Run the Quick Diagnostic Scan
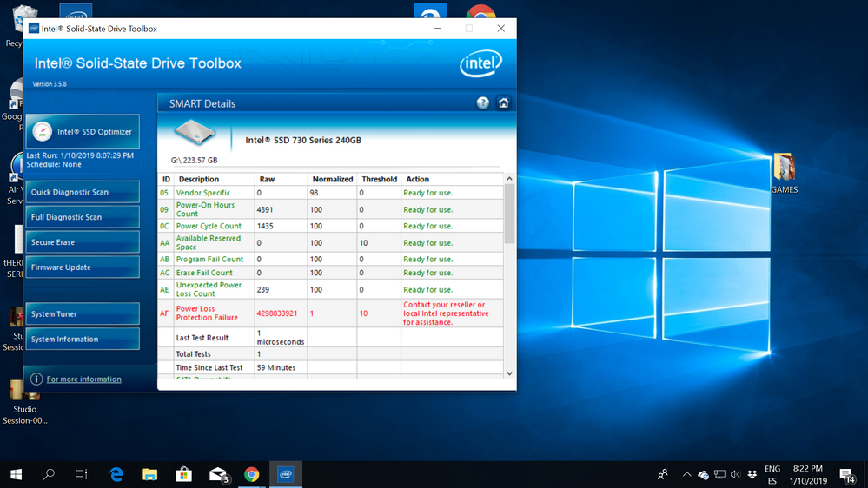Image resolution: width=868 pixels, height=488 pixels. click(83, 192)
